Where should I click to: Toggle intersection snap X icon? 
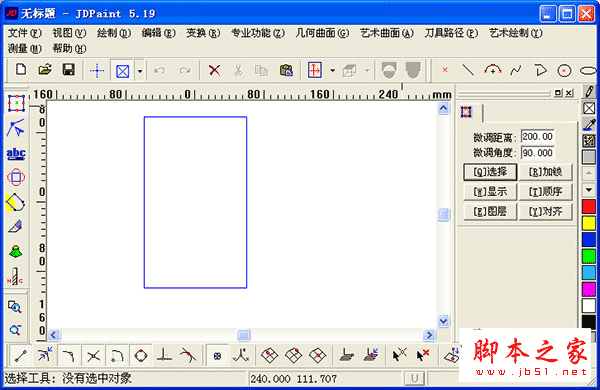click(x=93, y=356)
